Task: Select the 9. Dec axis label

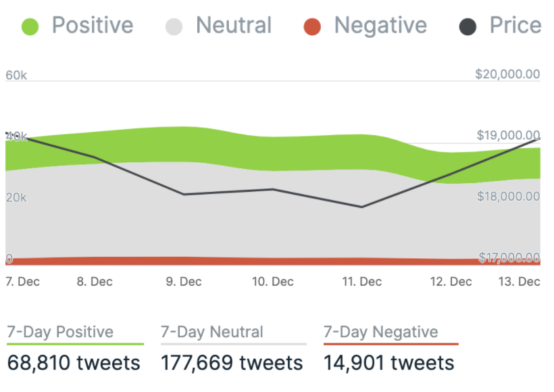Action: coord(184,281)
